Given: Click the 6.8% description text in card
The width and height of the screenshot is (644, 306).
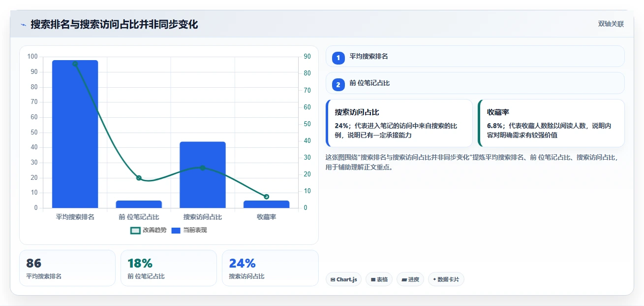Looking at the screenshot, I should point(549,130).
